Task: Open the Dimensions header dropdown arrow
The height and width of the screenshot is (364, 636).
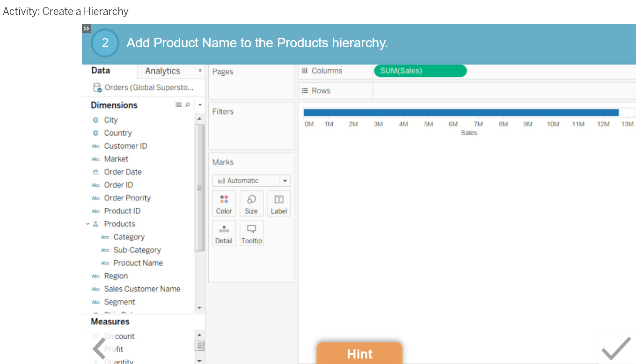Action: pos(200,105)
